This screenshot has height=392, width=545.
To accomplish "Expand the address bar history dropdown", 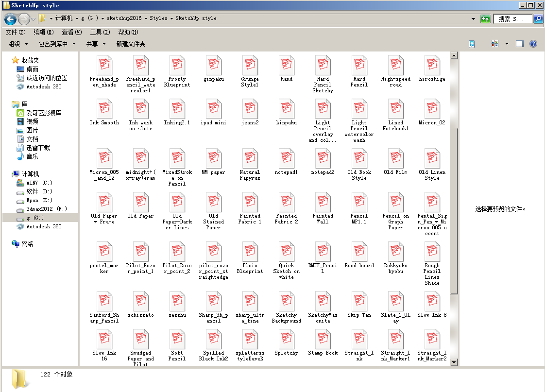I will (474, 19).
